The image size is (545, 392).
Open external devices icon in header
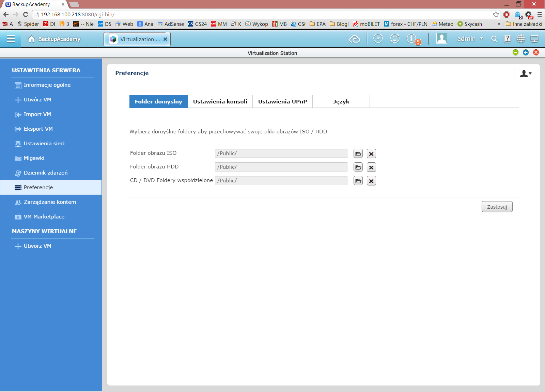[395, 38]
